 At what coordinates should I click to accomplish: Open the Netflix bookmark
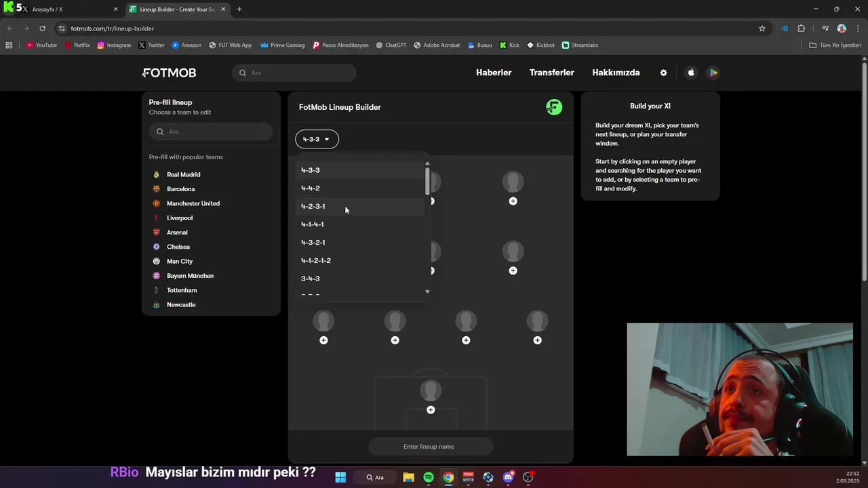coord(77,45)
